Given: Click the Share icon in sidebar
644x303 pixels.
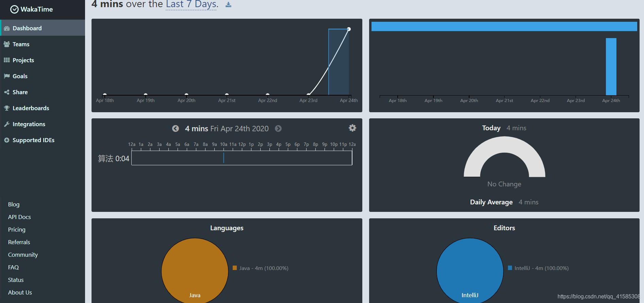Looking at the screenshot, I should (x=7, y=92).
